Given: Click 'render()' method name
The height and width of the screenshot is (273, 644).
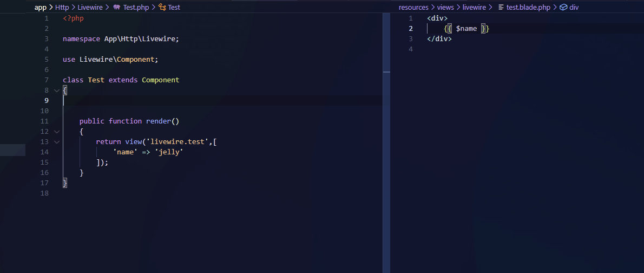Looking at the screenshot, I should click(163, 121).
